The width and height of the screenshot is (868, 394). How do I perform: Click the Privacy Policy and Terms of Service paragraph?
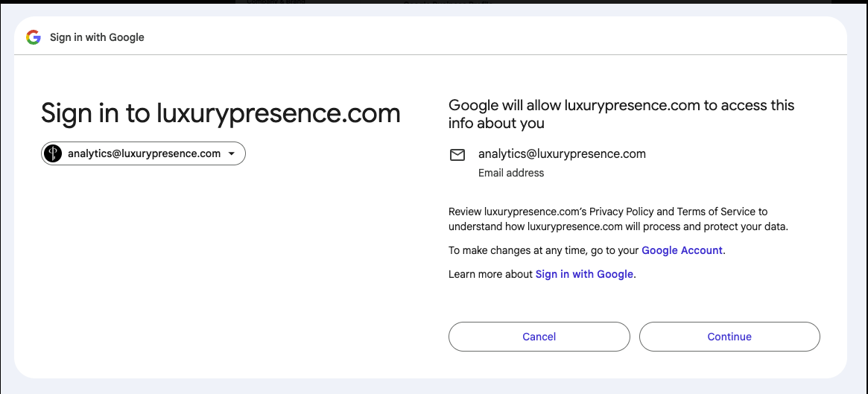(618, 219)
